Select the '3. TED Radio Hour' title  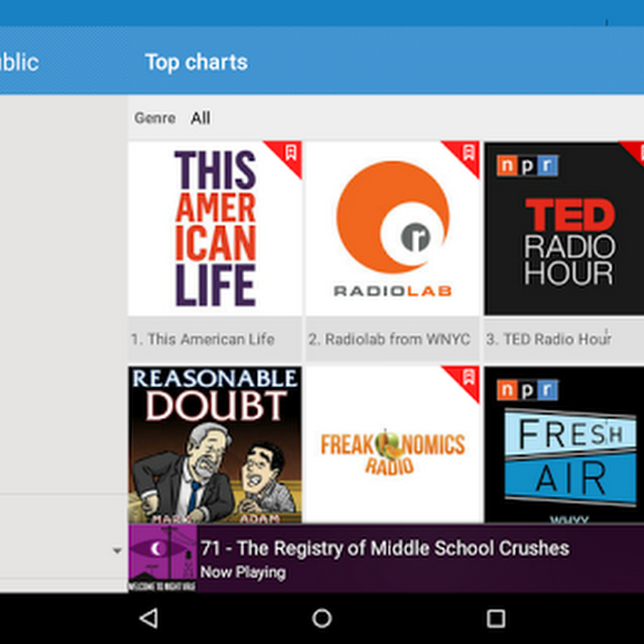click(x=549, y=339)
